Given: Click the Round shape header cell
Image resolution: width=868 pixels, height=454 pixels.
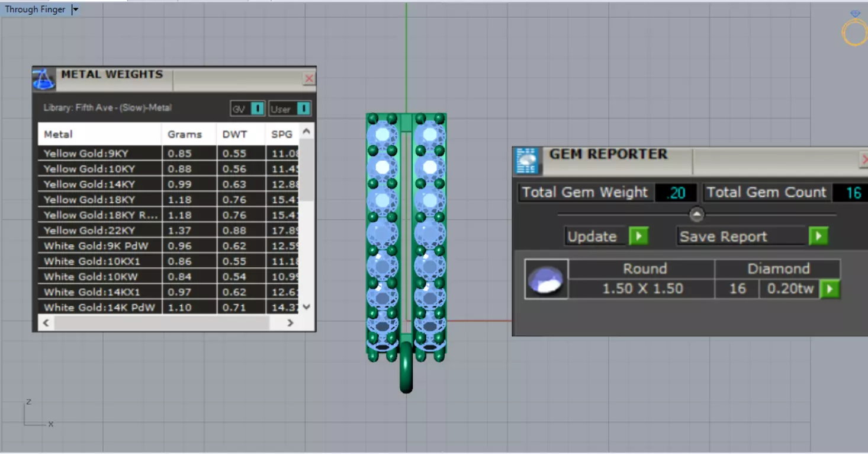Looking at the screenshot, I should click(x=642, y=269).
